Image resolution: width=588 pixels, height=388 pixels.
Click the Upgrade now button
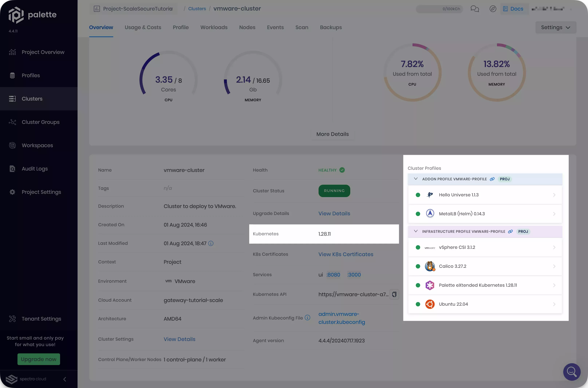[39, 359]
